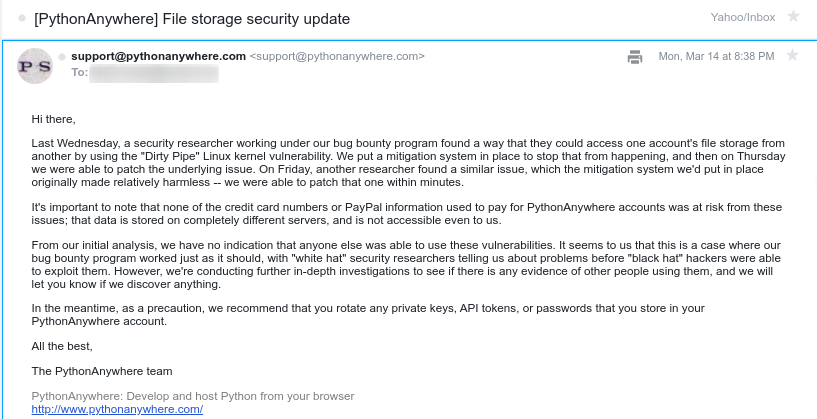Star the message beside the date
Screen dimensions: 817x419
tap(792, 56)
